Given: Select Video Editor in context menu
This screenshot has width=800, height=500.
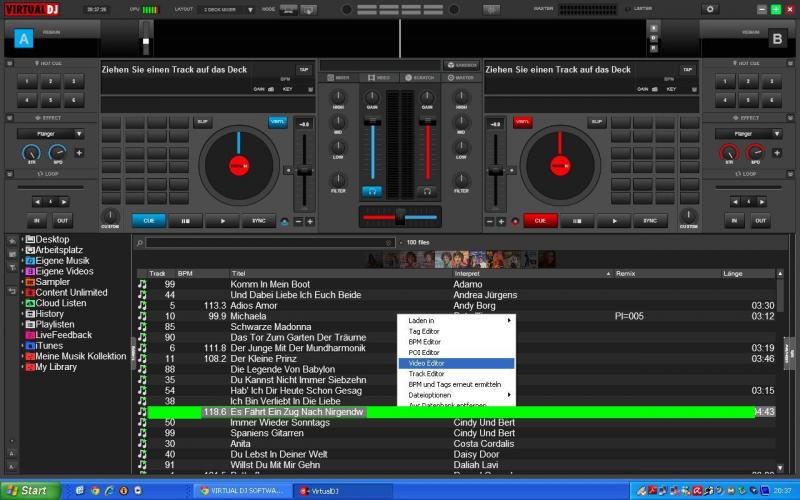Looking at the screenshot, I should (x=457, y=363).
